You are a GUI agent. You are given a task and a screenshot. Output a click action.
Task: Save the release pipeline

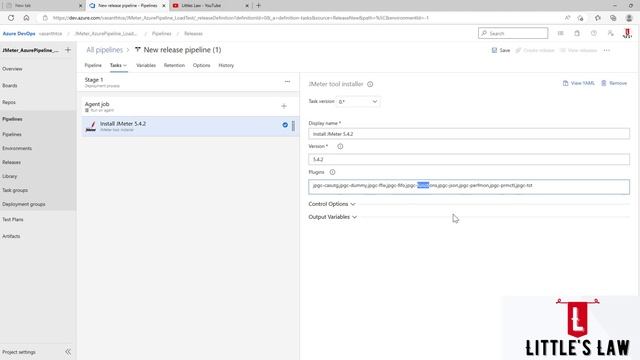pos(501,50)
